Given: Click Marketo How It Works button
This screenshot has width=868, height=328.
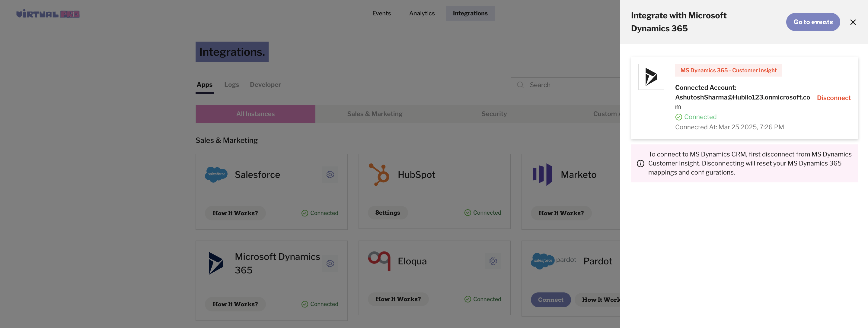Looking at the screenshot, I should point(561,213).
